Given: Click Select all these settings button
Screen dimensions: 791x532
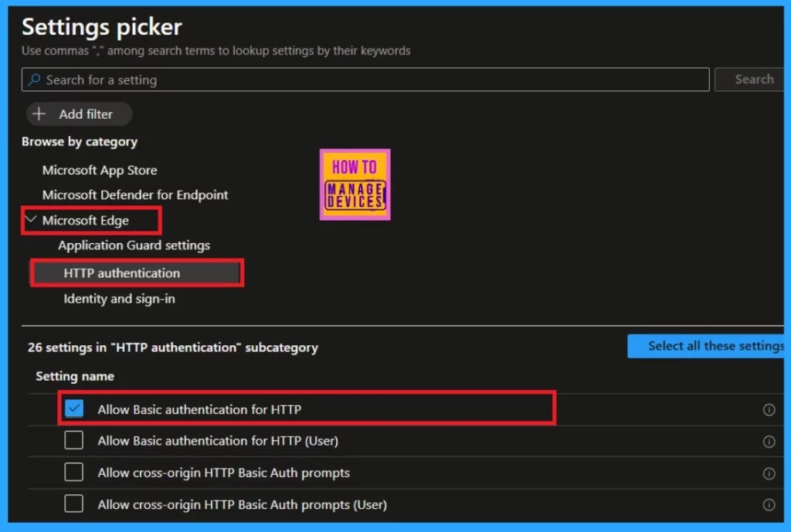Looking at the screenshot, I should coord(706,346).
